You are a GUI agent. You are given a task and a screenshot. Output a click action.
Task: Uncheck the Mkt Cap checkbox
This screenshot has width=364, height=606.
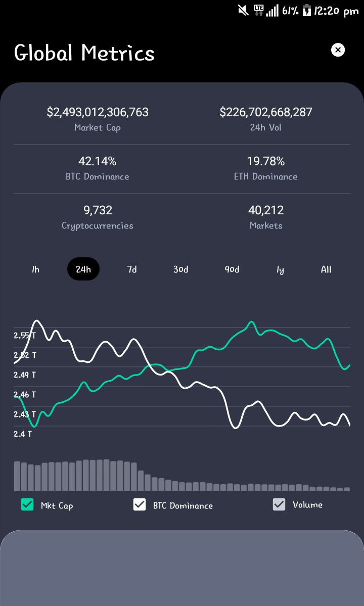27,504
